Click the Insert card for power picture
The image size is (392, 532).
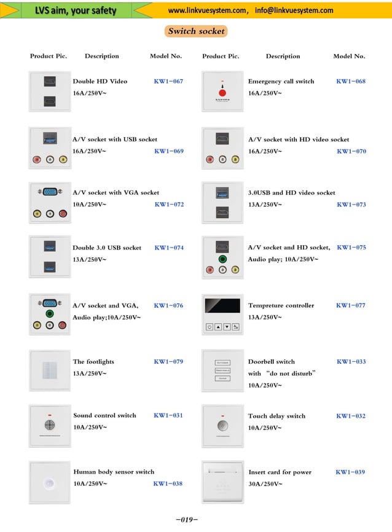pyautogui.click(x=222, y=482)
